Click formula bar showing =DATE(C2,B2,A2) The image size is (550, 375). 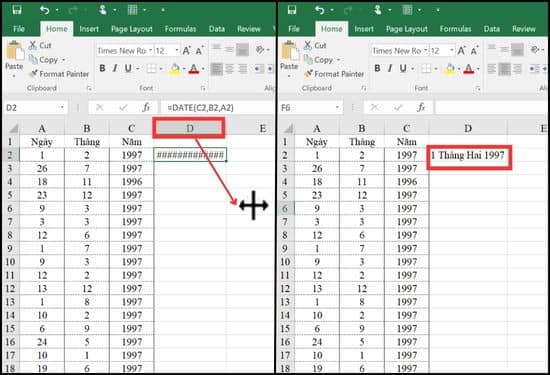(217, 107)
